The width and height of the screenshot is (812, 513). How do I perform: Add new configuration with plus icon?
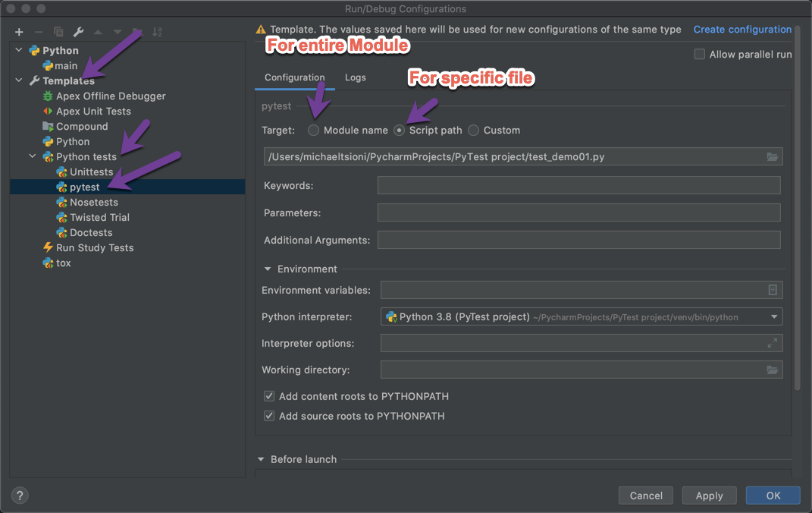(x=19, y=32)
